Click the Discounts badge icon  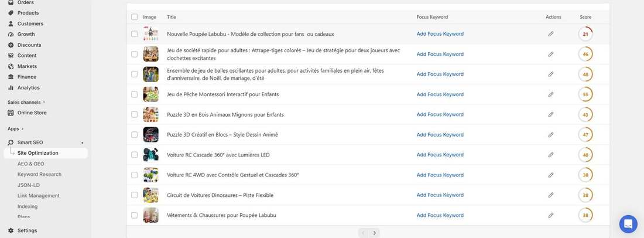[11, 45]
